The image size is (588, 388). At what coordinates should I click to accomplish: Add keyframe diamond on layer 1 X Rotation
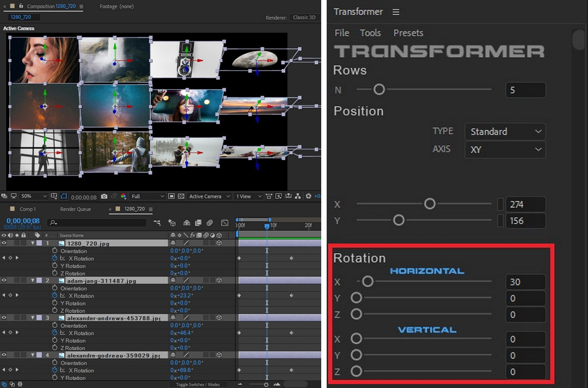click(10, 258)
